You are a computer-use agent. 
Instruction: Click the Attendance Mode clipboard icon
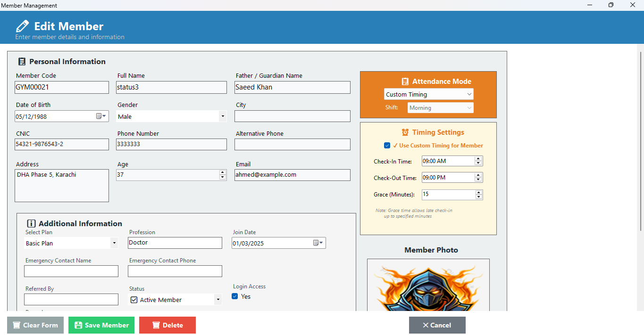click(x=405, y=82)
